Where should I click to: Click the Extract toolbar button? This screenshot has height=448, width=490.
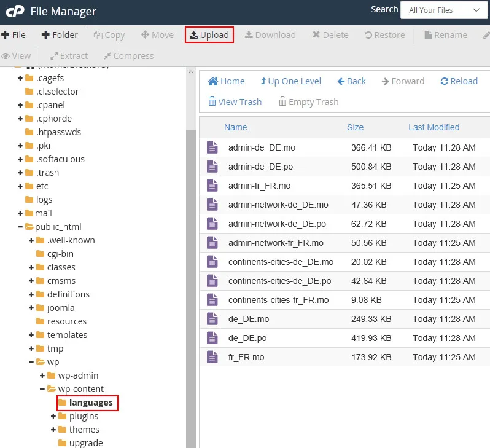click(x=69, y=56)
